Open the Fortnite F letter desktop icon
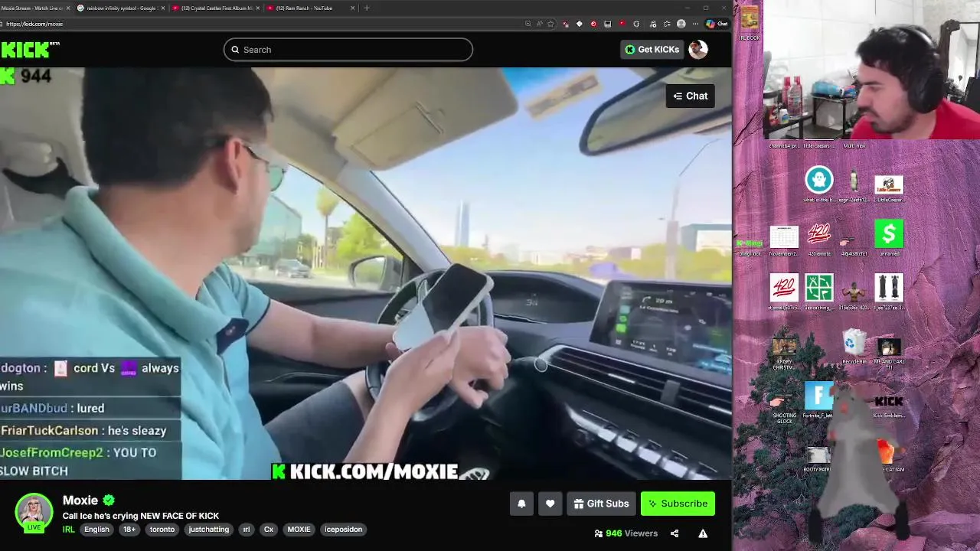This screenshot has width=980, height=551. tap(818, 399)
